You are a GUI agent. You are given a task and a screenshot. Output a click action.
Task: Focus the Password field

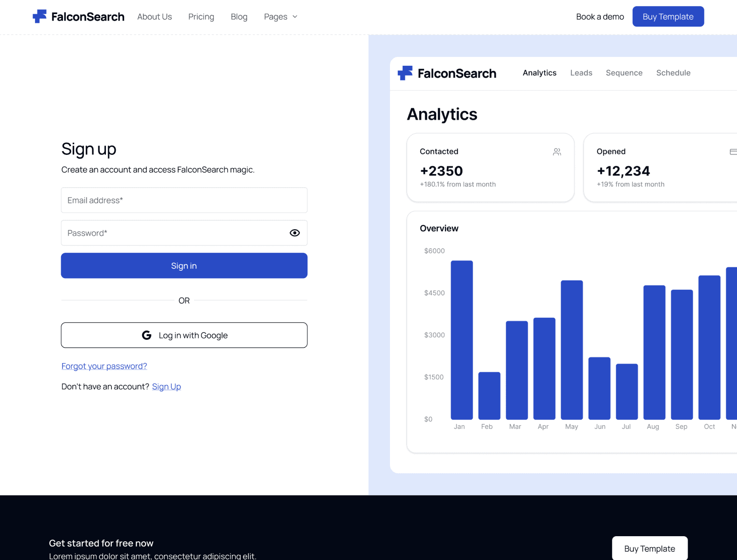tap(184, 233)
